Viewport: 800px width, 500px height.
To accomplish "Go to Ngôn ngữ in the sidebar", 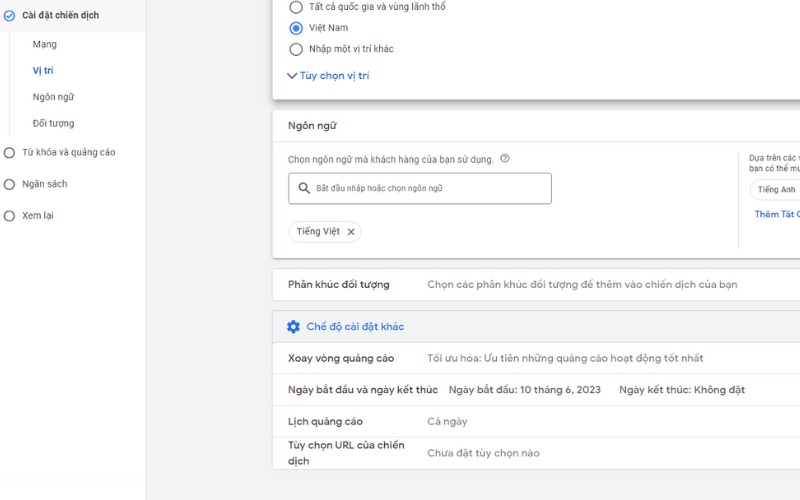I will 53,97.
